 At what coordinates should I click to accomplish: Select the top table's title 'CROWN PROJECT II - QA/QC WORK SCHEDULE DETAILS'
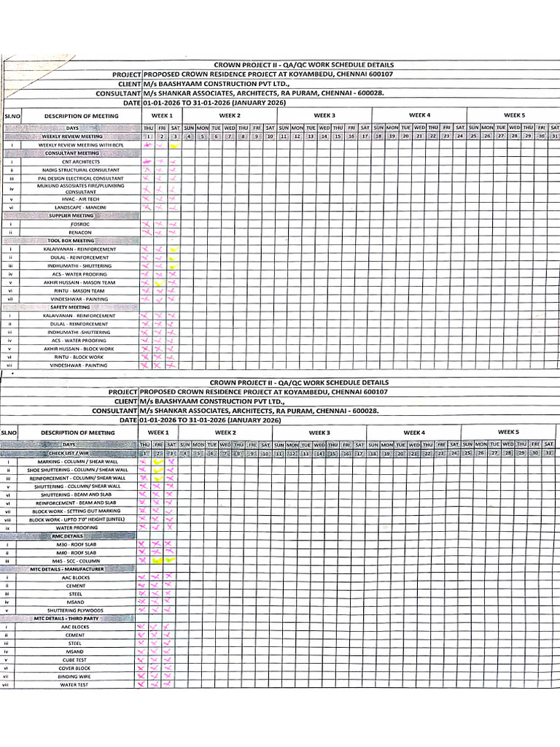(x=304, y=65)
